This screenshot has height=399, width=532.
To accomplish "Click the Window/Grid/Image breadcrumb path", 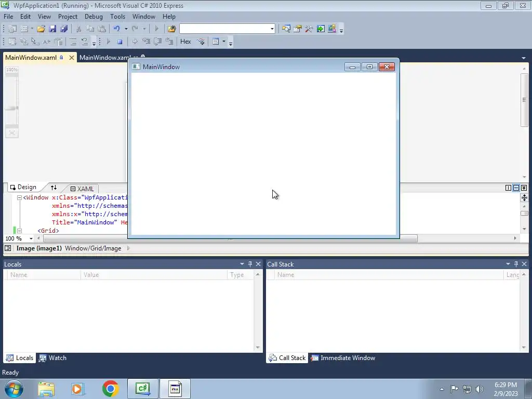I will [93, 248].
